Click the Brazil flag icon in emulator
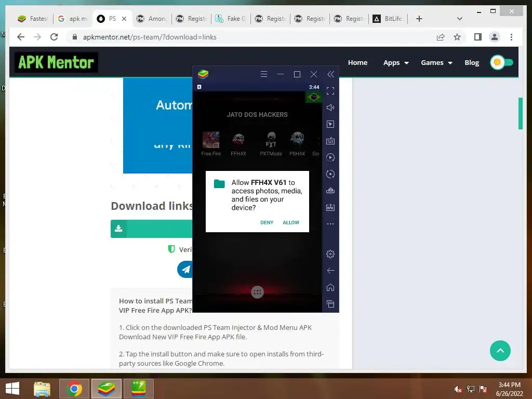This screenshot has width=532, height=399. [313, 97]
